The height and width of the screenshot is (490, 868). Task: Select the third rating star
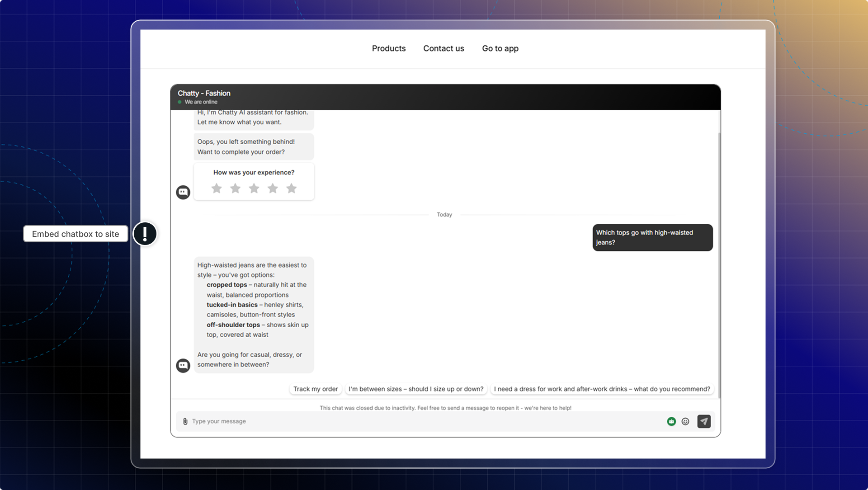click(x=254, y=188)
